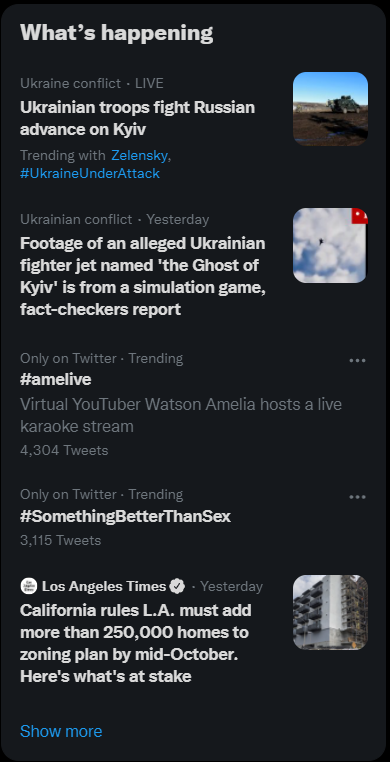The width and height of the screenshot is (390, 762).
Task: Open the fighter jet sky thumbnail
Action: 330,245
